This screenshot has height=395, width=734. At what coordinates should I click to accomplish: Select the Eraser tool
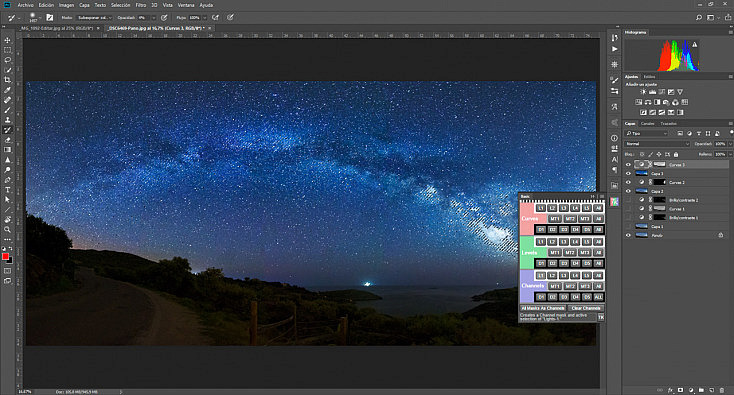click(7, 140)
